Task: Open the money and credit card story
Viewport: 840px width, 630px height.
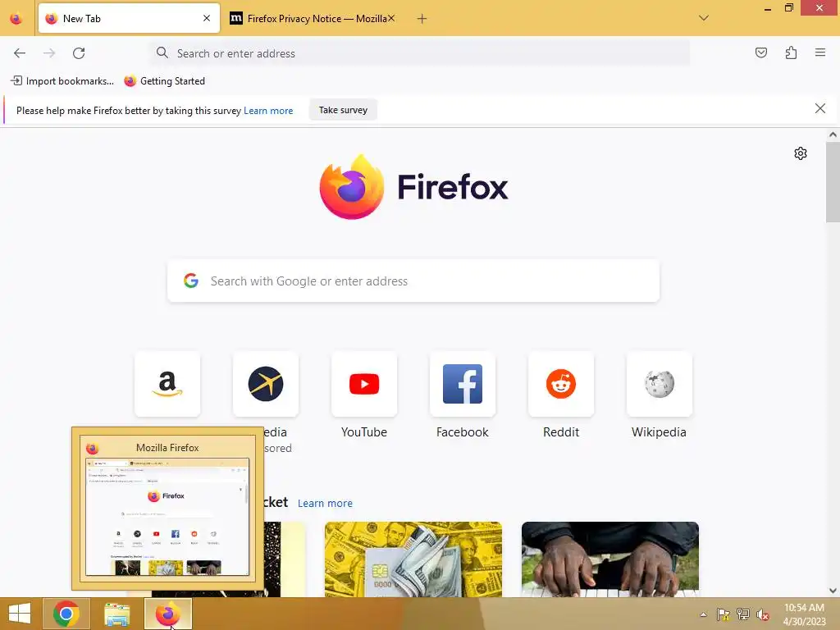Action: click(x=413, y=559)
